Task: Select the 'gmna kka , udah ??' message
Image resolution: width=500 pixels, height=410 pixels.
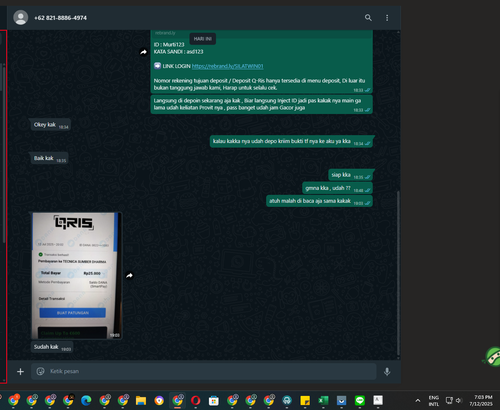Action: pos(337,188)
